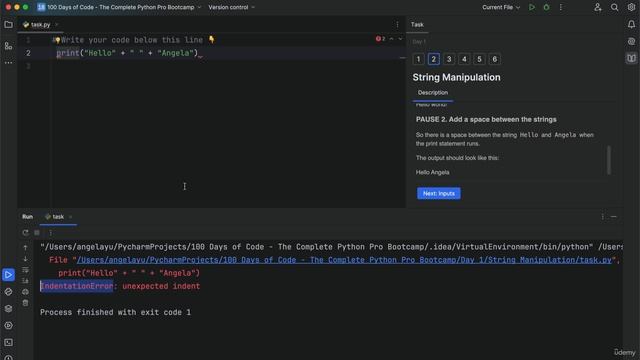
Task: Start debugging with the bug icon
Action: [x=546, y=7]
